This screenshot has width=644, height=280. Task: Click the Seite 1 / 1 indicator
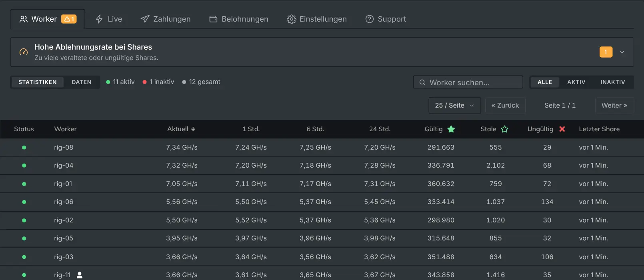pyautogui.click(x=560, y=106)
